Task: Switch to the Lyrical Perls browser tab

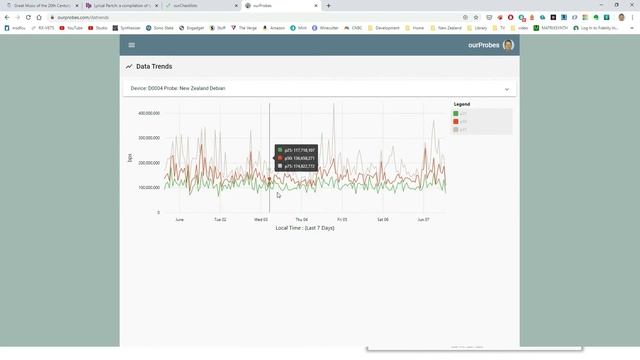Action: [121, 6]
